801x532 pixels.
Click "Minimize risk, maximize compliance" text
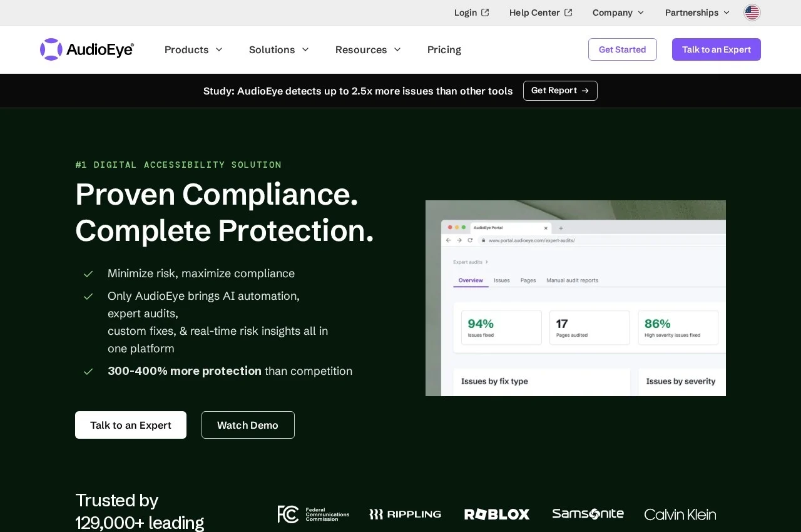pyautogui.click(x=201, y=274)
